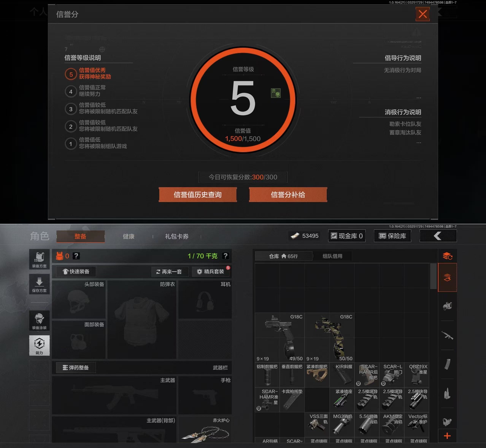Screen dimensions: 486x448
Task: Click 再来一套 button
Action: [170, 271]
